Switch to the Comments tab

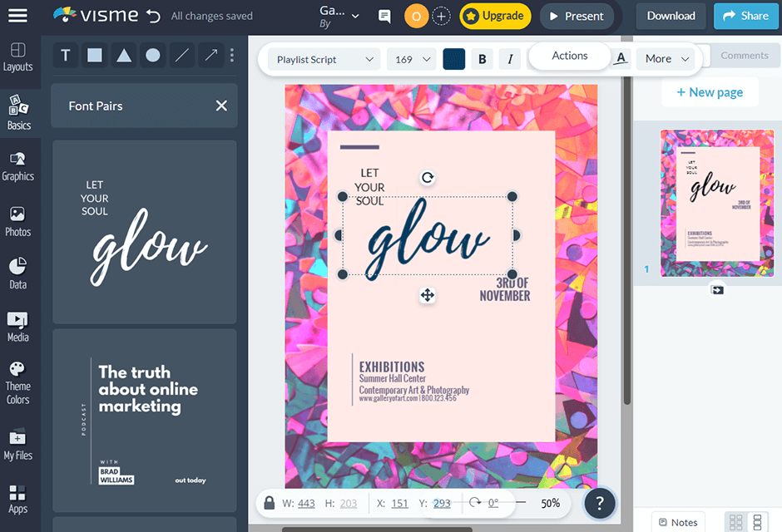coord(744,56)
